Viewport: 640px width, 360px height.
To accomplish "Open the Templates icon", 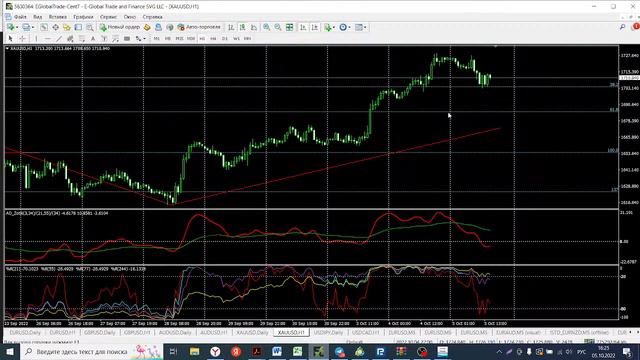I will [x=359, y=27].
